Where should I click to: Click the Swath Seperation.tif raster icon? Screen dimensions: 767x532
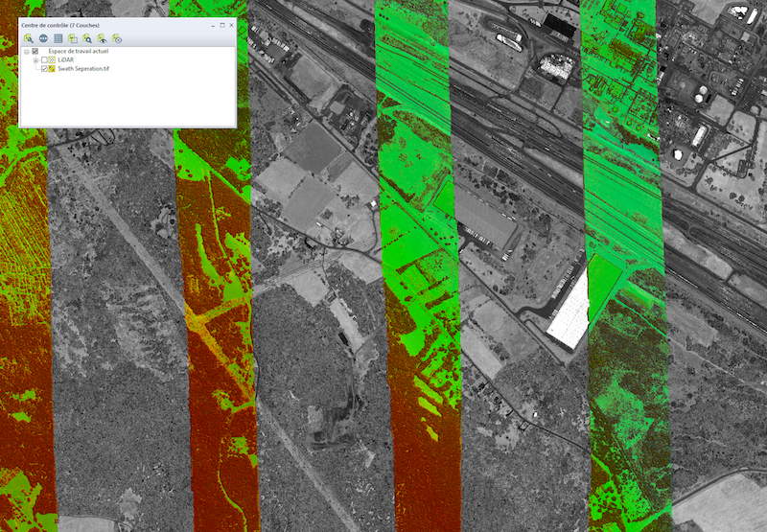[52, 69]
